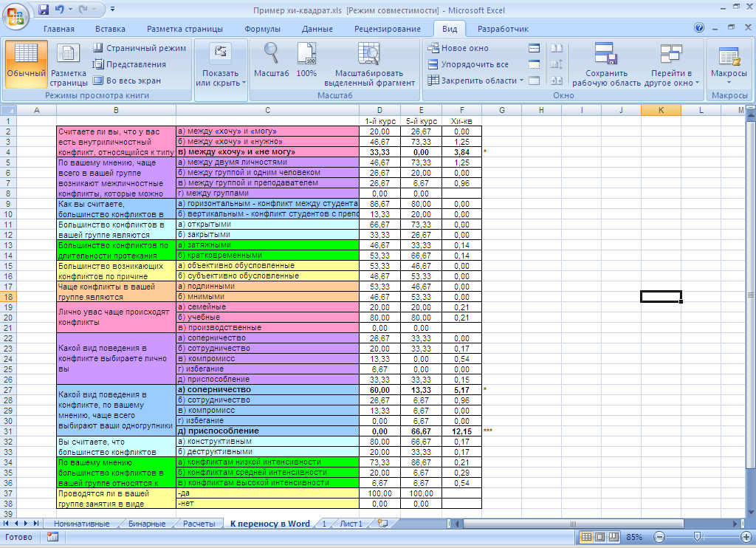Click the hide window icon

[535, 64]
